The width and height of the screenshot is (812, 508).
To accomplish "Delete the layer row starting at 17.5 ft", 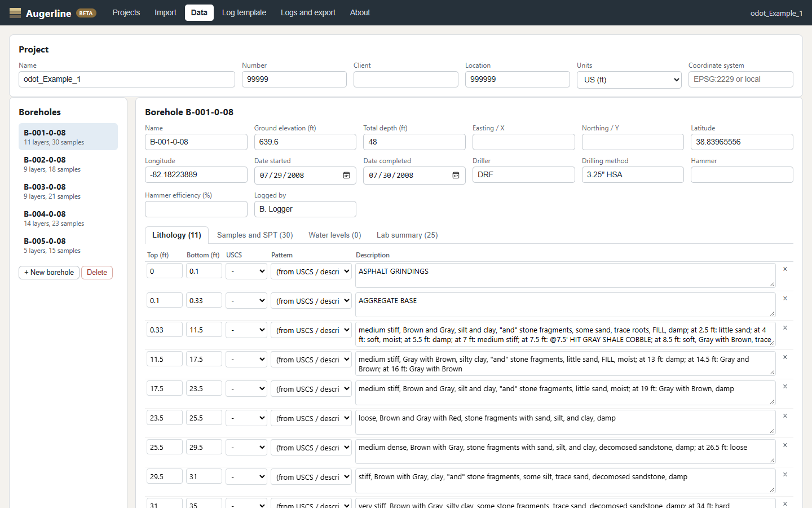I will click(x=785, y=387).
